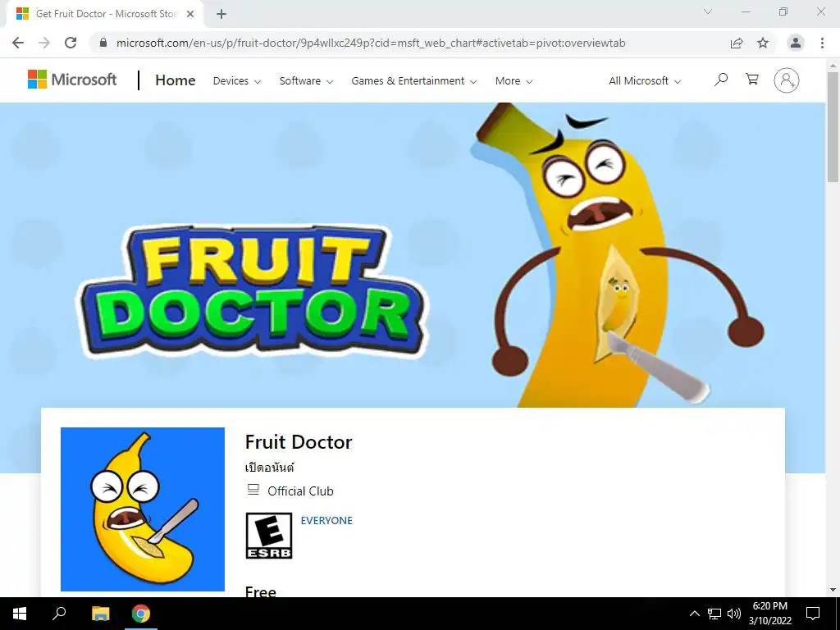Click the Microsoft logo
The width and height of the screenshot is (840, 630).
[72, 80]
